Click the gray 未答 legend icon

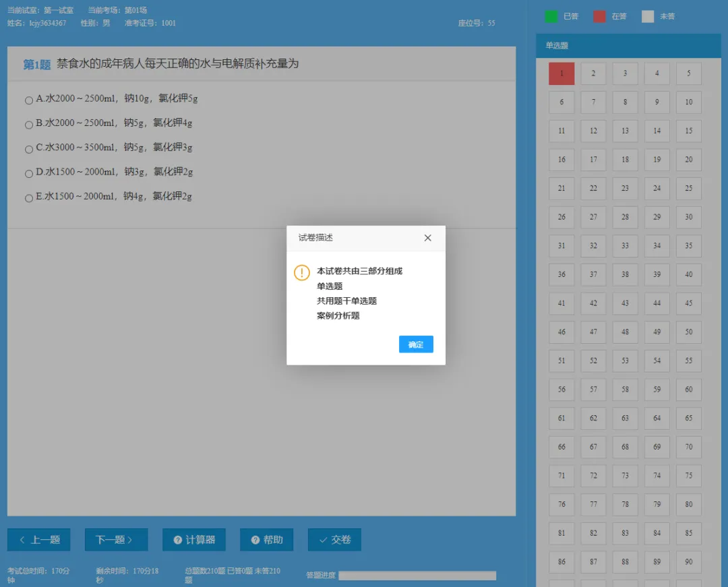tap(648, 16)
